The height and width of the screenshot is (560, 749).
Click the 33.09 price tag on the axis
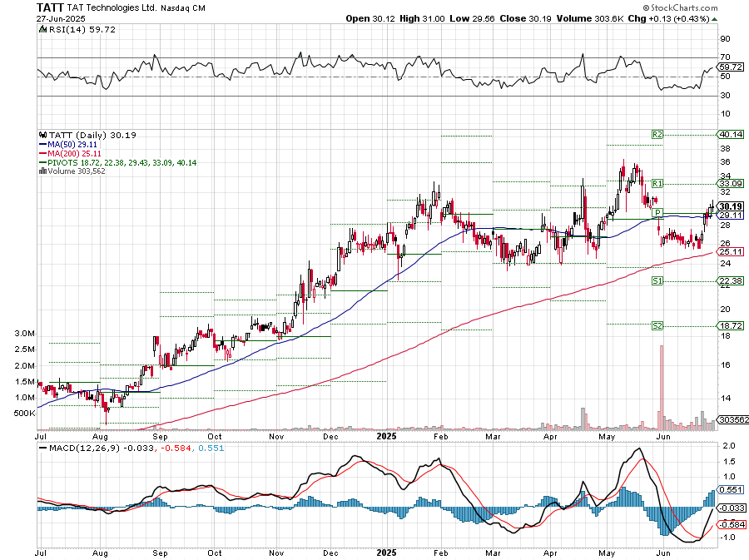pos(730,183)
